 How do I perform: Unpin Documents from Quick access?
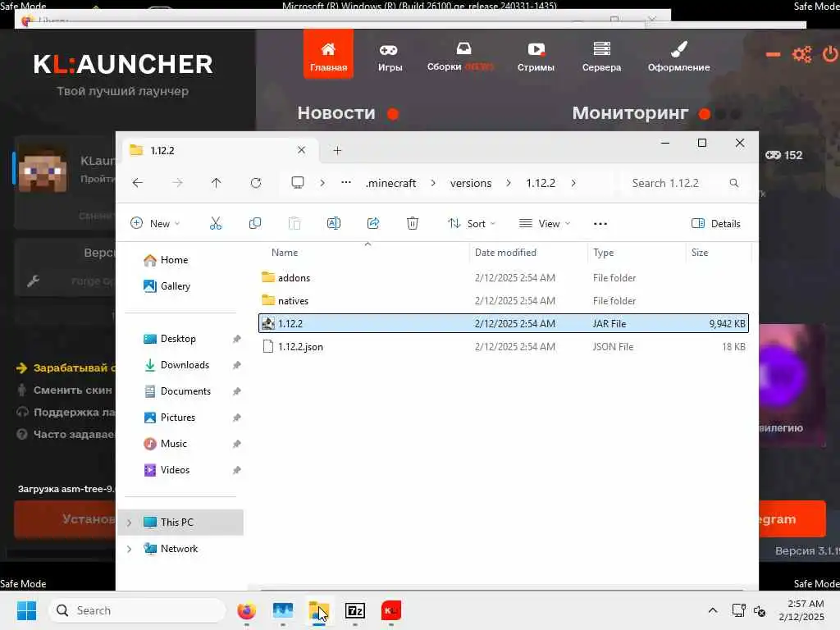(x=236, y=391)
